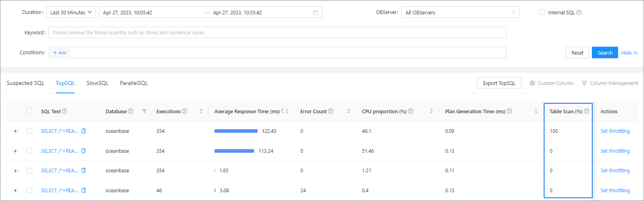Toggle the select-all checkbox in table header
The height and width of the screenshot is (201, 644).
tap(29, 111)
